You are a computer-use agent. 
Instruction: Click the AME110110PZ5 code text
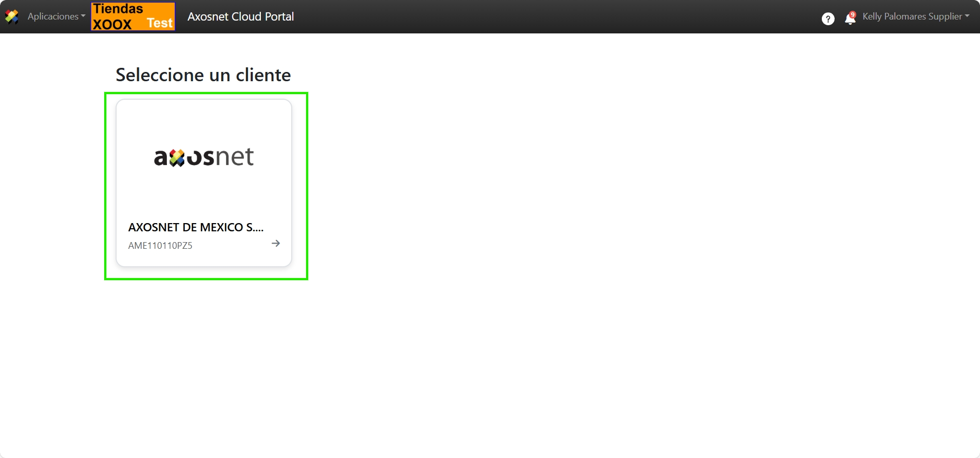pyautogui.click(x=160, y=246)
